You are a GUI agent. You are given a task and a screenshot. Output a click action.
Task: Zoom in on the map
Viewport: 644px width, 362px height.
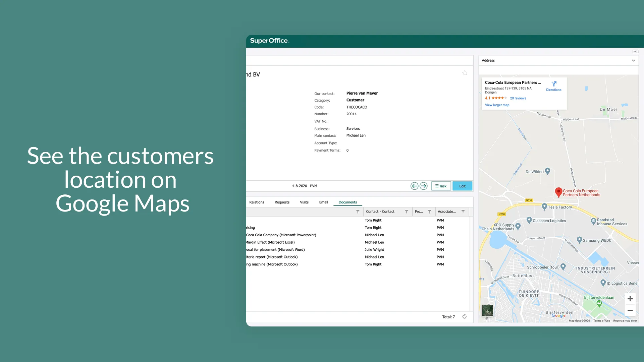(630, 299)
